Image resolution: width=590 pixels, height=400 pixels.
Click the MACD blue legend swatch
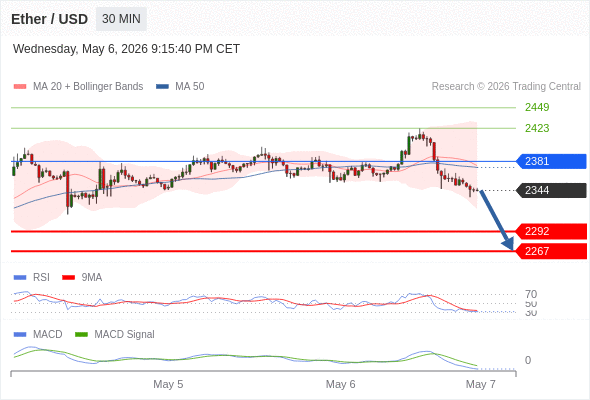coord(20,335)
